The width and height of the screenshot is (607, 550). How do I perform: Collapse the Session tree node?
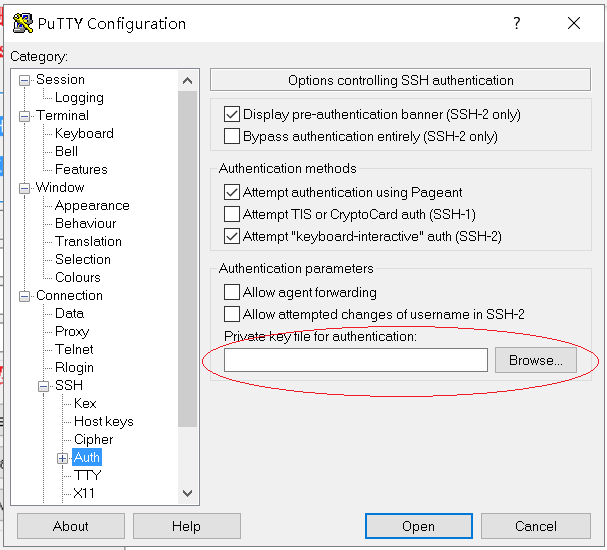pyautogui.click(x=24, y=80)
